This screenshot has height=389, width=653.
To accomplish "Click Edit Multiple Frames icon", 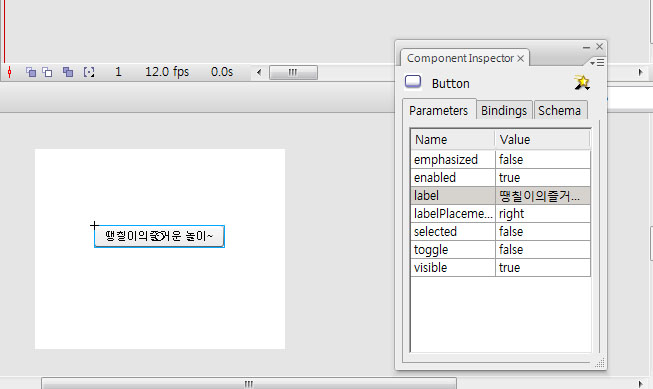I will pos(68,72).
